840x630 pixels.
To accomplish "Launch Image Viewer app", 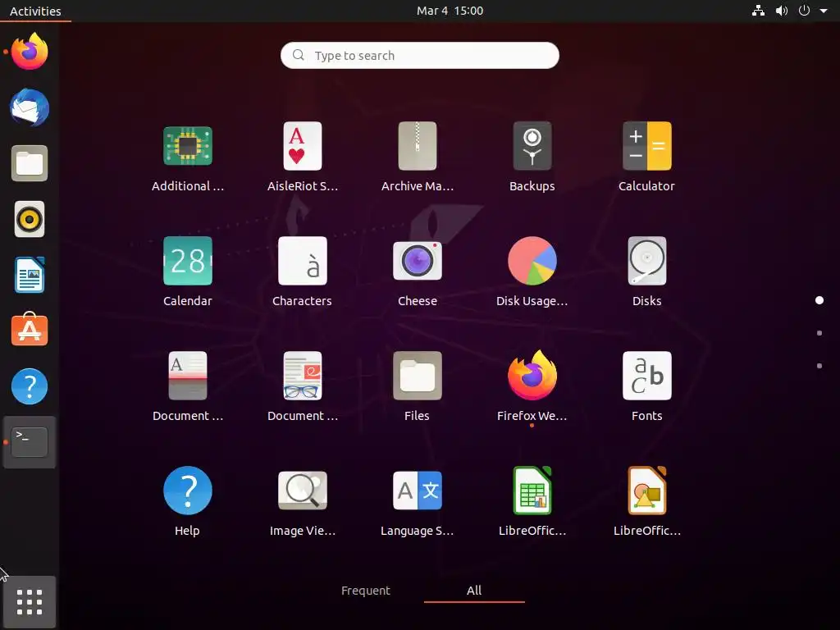I will 302,491.
